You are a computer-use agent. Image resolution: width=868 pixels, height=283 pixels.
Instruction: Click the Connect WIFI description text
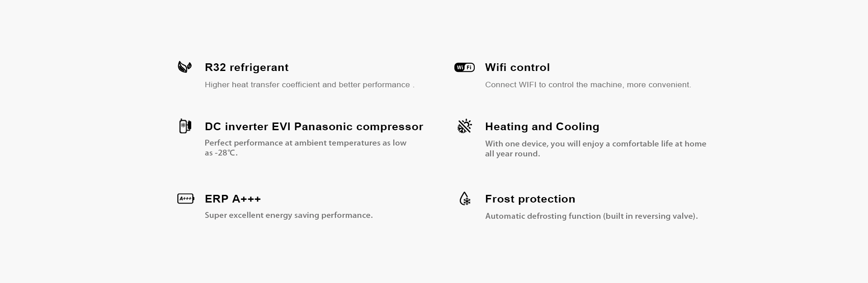(588, 85)
